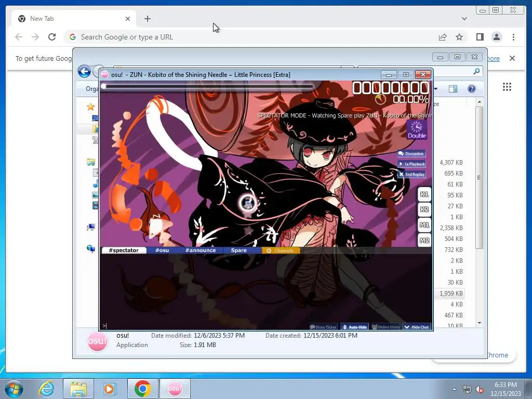Dismiss the Chrome info bar
This screenshot has height=399, width=532.
point(512,58)
